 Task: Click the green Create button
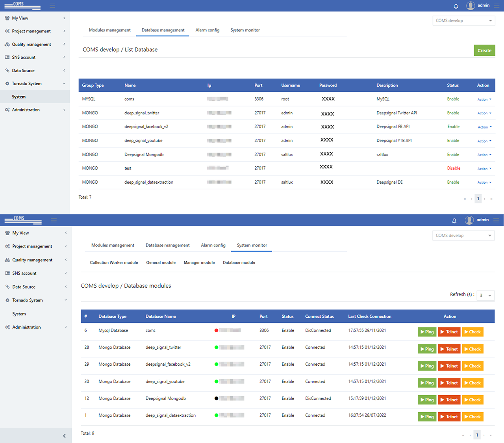[484, 50]
